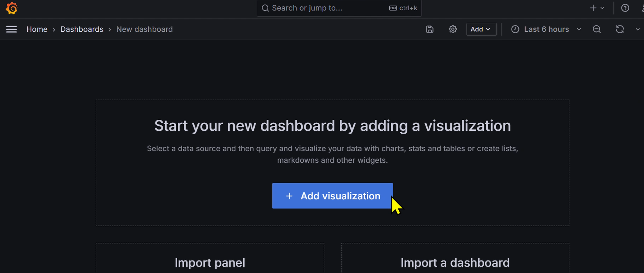The height and width of the screenshot is (273, 644).
Task: Open the hamburger navigation menu
Action: [11, 29]
